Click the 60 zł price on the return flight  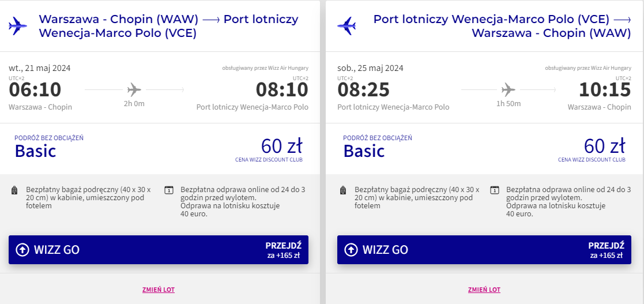(605, 146)
